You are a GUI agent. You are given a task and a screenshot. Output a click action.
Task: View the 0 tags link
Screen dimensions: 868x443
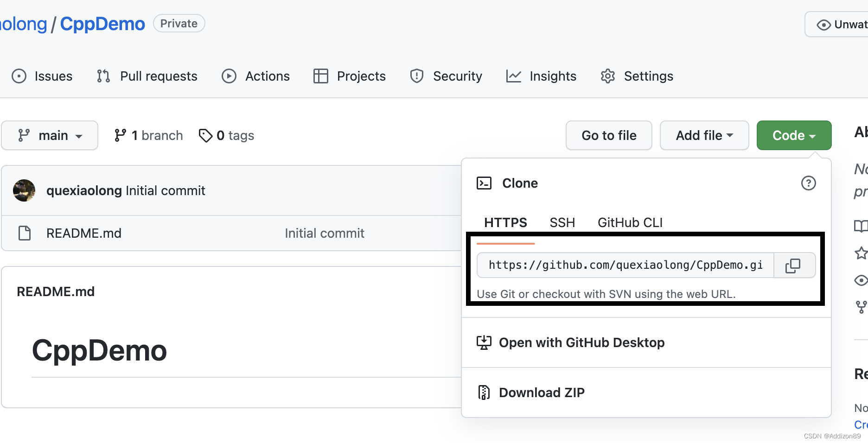tap(226, 135)
